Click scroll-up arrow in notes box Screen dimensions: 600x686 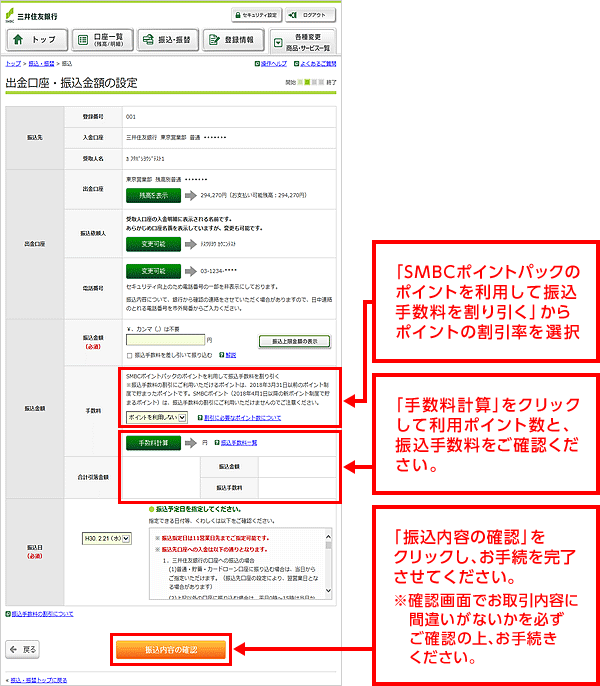[328, 536]
